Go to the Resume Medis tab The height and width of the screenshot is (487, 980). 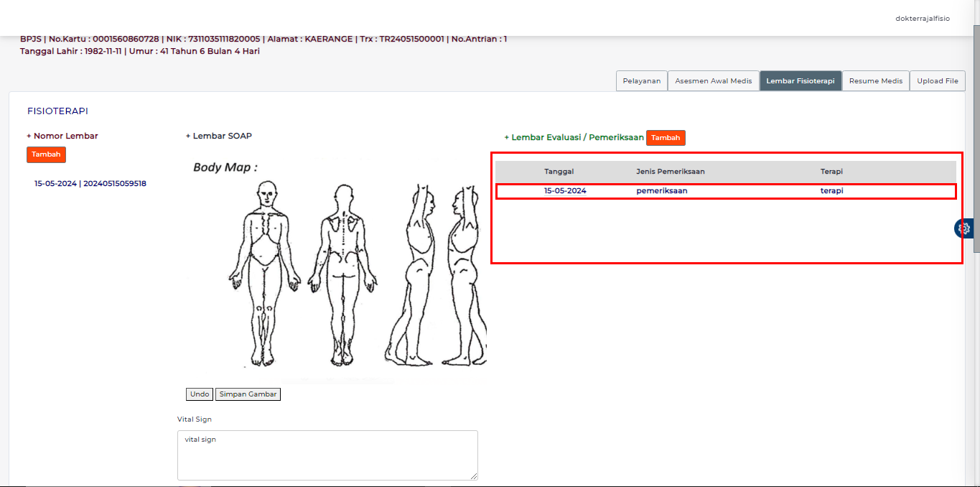pyautogui.click(x=875, y=81)
